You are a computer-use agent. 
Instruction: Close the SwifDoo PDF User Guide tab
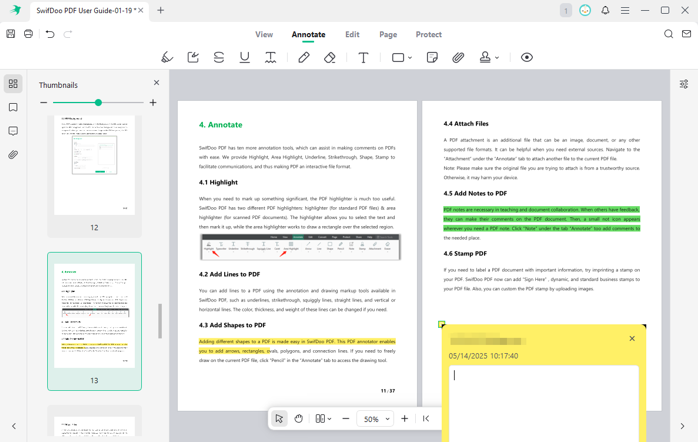pyautogui.click(x=141, y=10)
